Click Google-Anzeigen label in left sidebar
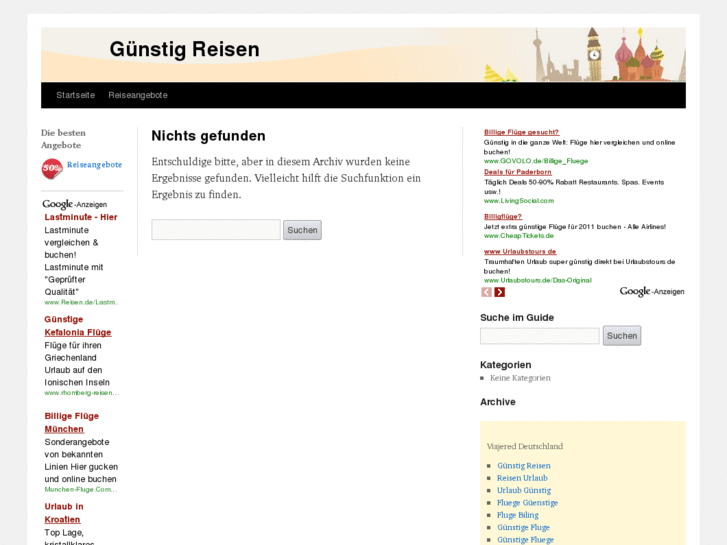The width and height of the screenshot is (727, 545). click(x=75, y=204)
